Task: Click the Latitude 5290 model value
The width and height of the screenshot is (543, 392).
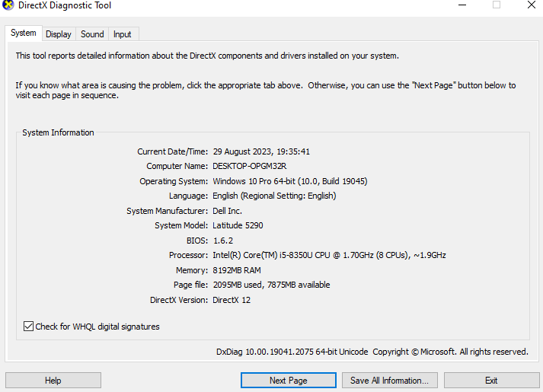Action: pos(238,225)
